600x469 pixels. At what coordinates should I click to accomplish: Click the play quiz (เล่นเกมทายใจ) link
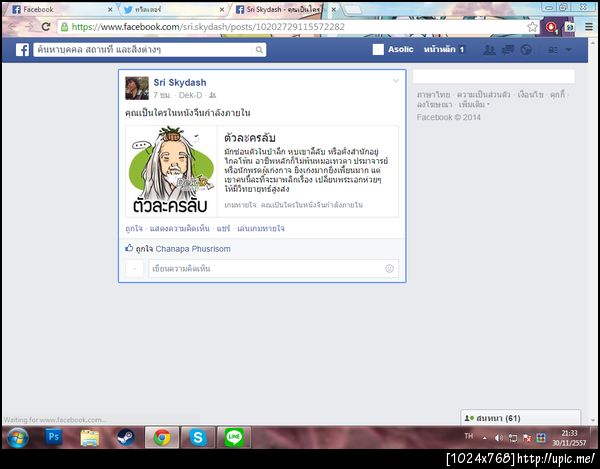pyautogui.click(x=261, y=228)
